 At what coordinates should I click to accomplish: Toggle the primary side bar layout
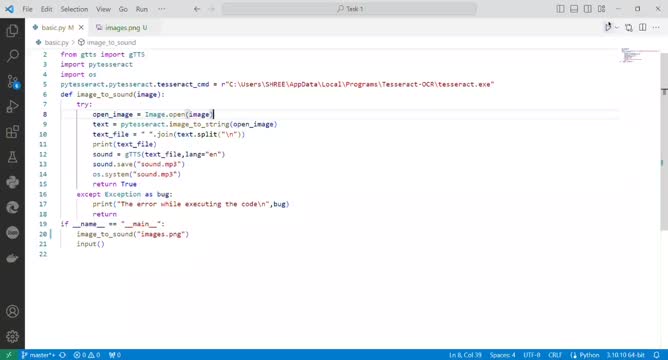click(560, 9)
